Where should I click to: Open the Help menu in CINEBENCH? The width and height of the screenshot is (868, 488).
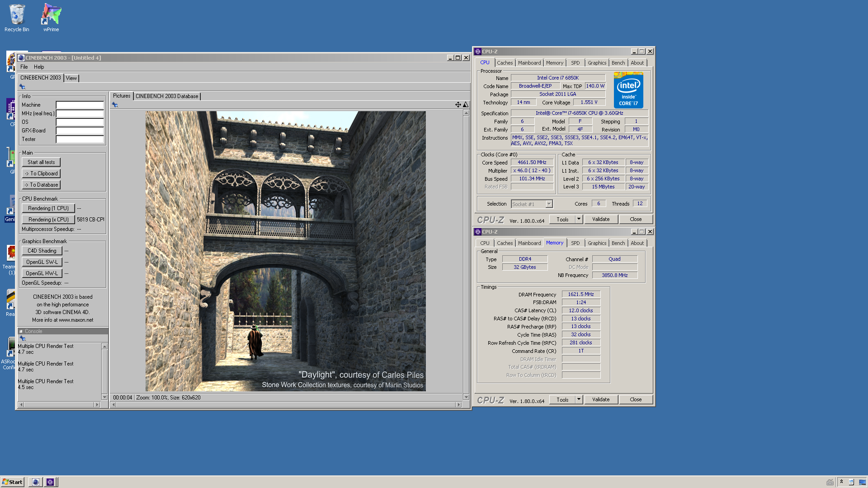coord(39,67)
